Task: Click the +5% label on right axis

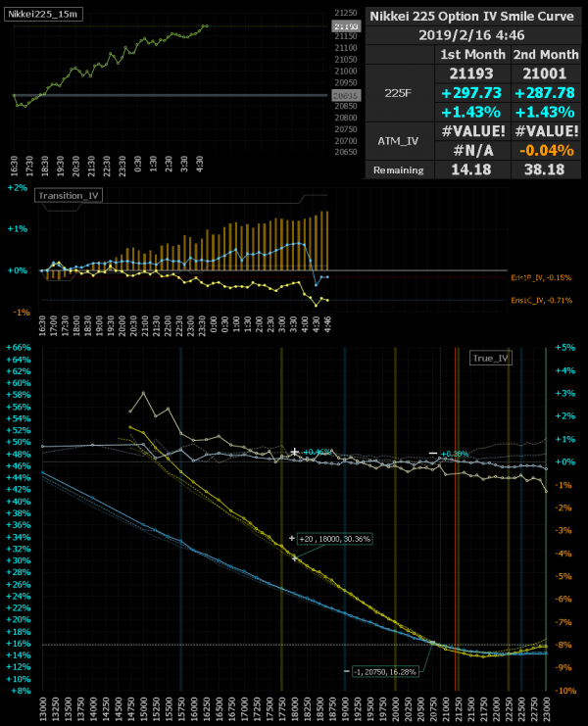Action: click(565, 348)
